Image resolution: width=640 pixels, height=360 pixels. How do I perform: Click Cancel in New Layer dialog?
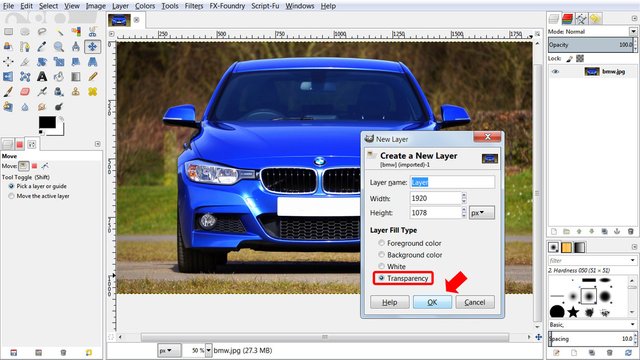(475, 302)
